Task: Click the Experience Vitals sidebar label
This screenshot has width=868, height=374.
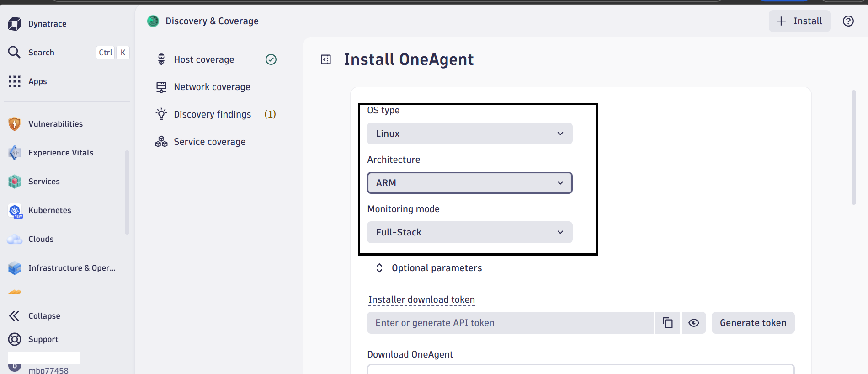Action: 61,153
